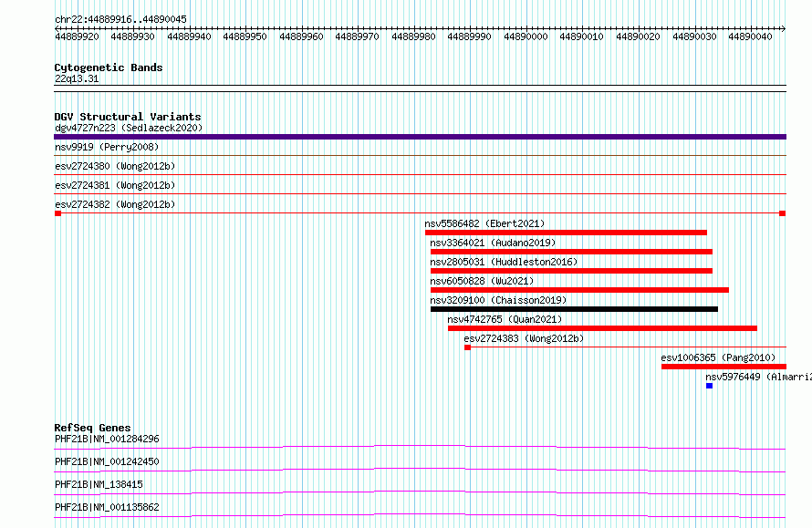The width and height of the screenshot is (812, 528).
Task: Open variant nsv6050828 (Wu2021)
Action: pos(482,281)
